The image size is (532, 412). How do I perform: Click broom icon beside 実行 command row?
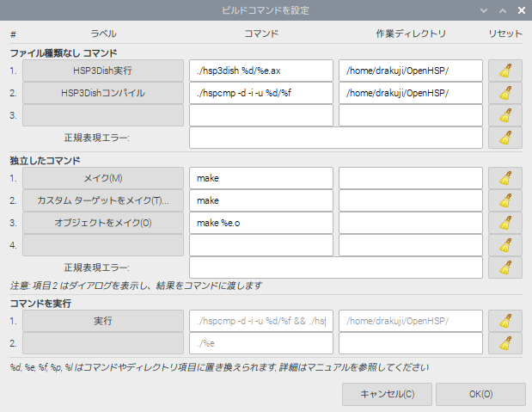click(505, 321)
